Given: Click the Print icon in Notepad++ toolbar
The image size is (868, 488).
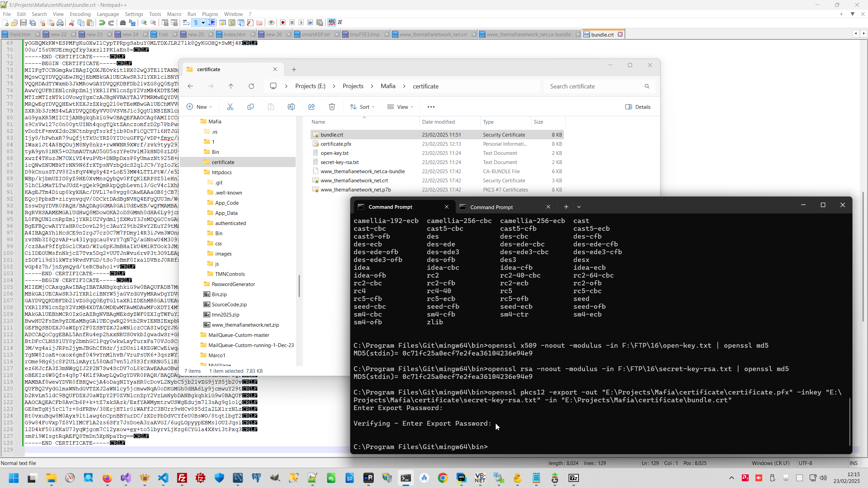Looking at the screenshot, I should (60, 23).
